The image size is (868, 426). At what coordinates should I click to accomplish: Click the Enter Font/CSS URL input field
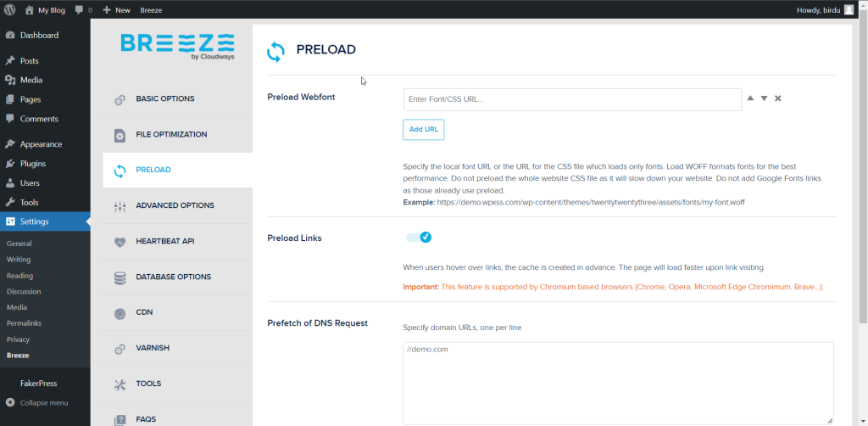tap(572, 100)
